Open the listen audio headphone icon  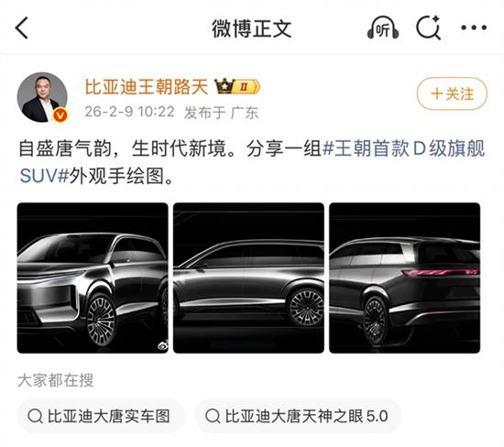(x=383, y=28)
